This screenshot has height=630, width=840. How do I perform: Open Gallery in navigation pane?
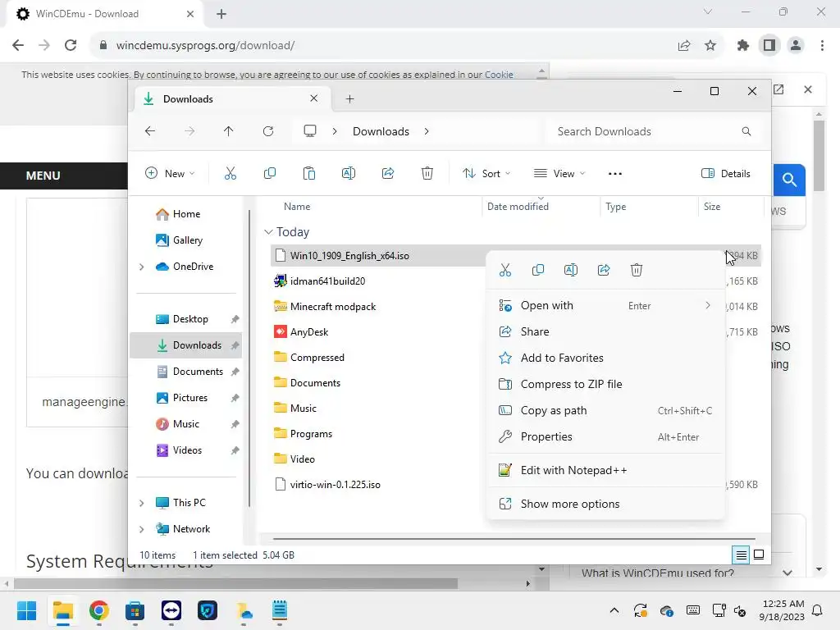tap(186, 240)
